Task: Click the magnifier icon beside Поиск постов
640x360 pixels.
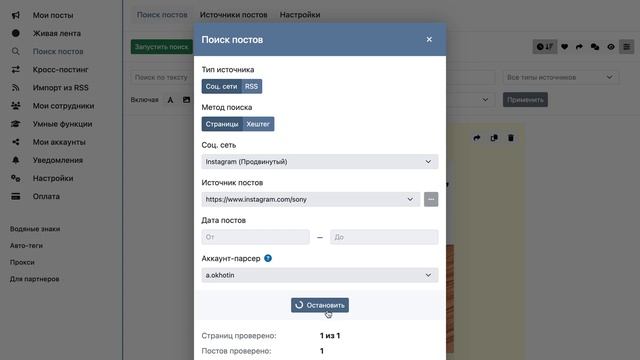Action: coord(16,51)
